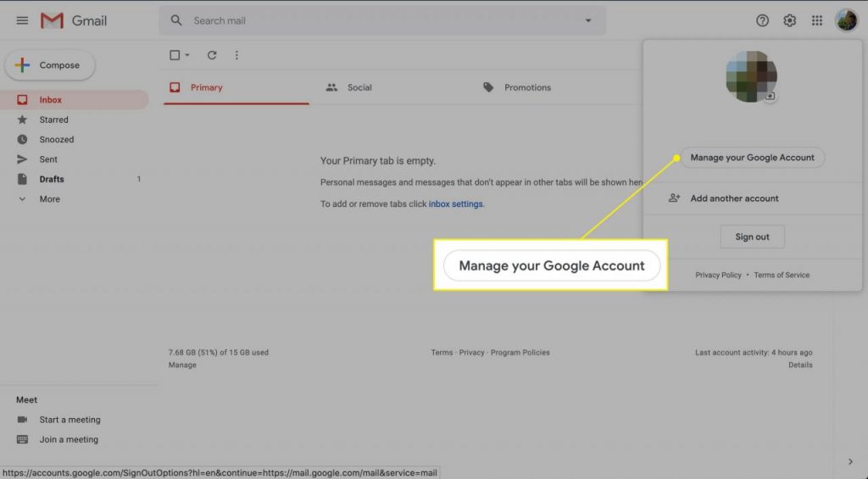
Task: Refresh the inbox
Action: click(211, 55)
